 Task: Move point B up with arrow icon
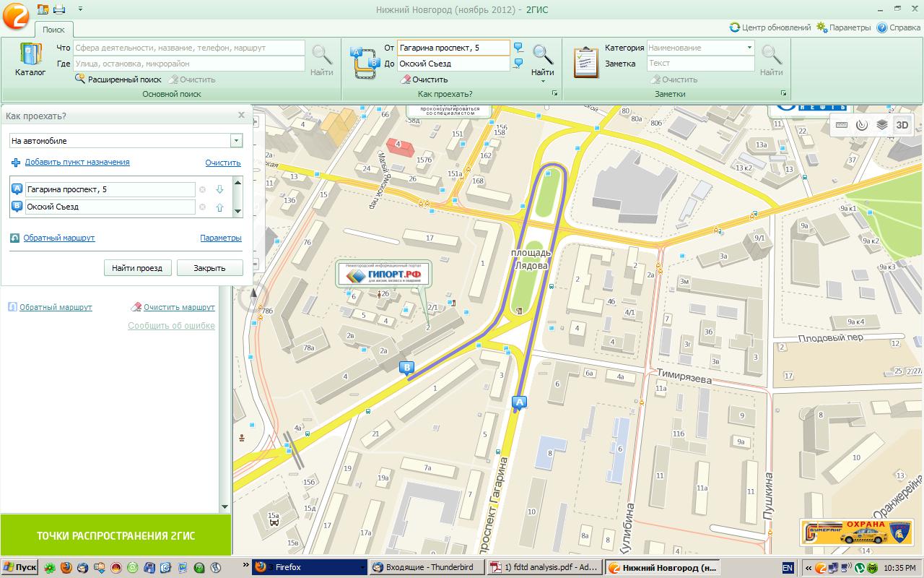coord(219,207)
